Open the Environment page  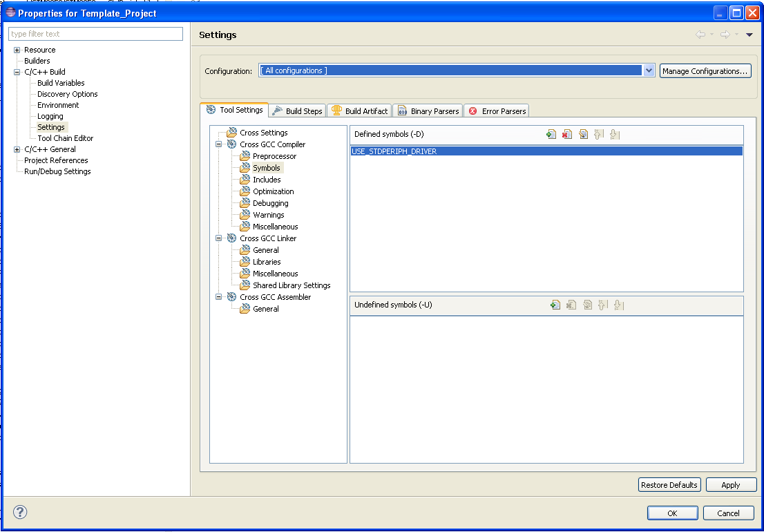(58, 105)
